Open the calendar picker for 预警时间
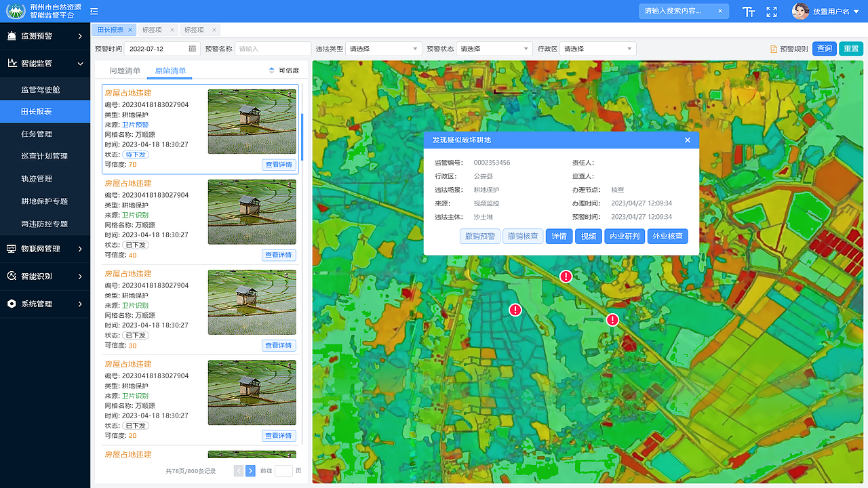Viewport: 868px width, 488px height. [193, 49]
